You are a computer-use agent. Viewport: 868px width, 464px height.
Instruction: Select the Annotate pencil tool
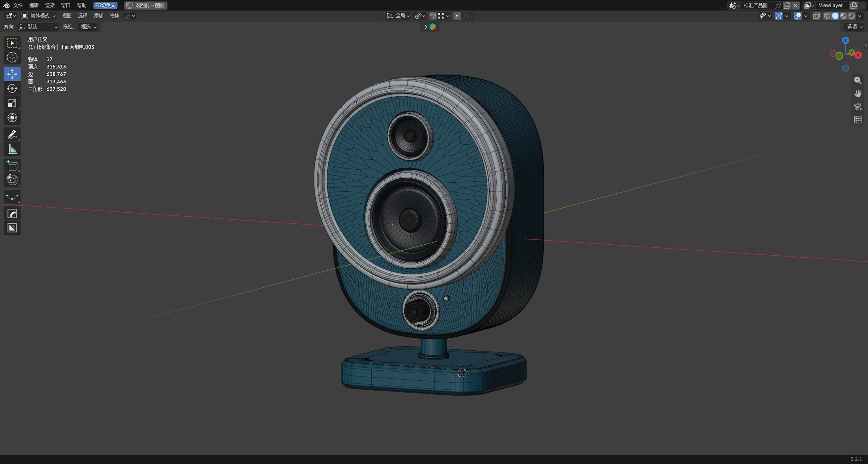pyautogui.click(x=12, y=135)
